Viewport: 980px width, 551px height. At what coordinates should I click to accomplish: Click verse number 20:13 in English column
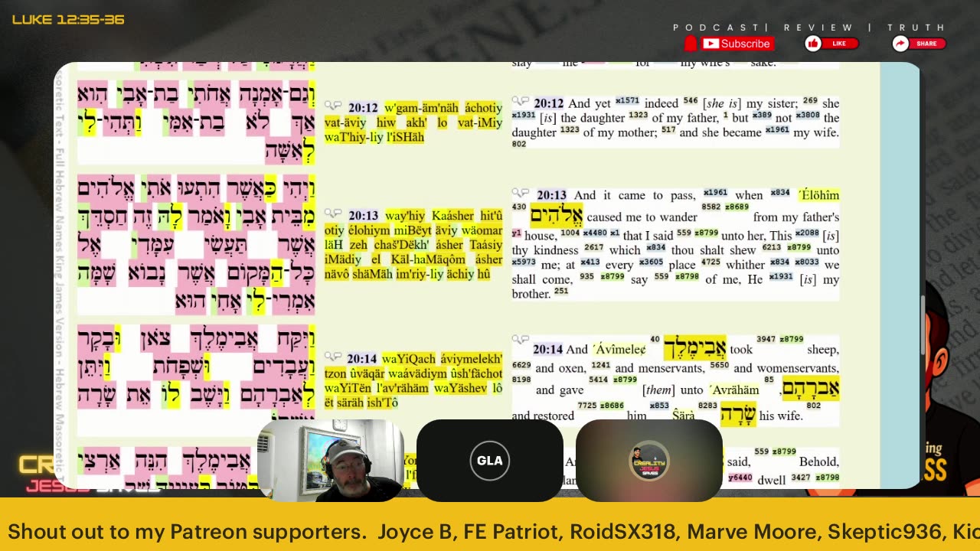click(x=552, y=195)
